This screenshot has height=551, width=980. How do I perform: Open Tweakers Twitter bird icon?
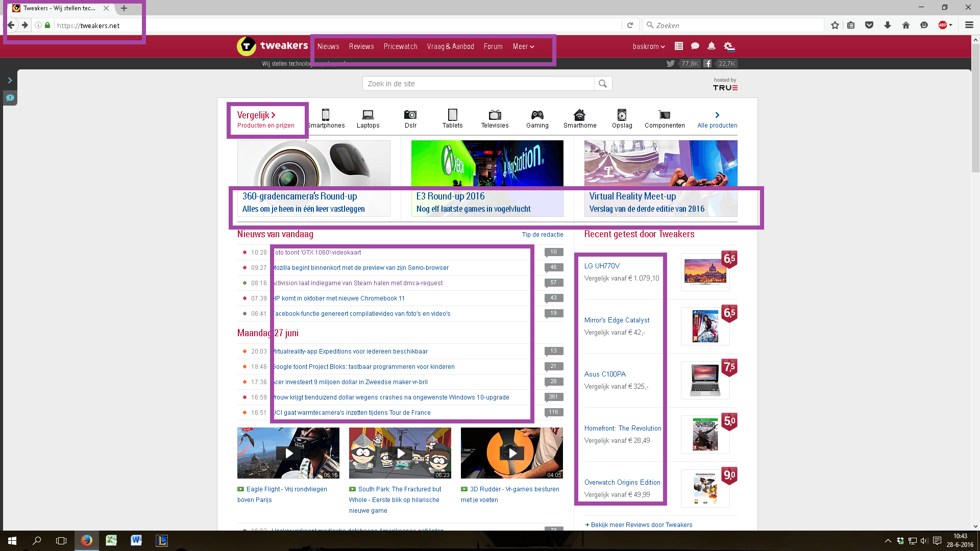670,64
